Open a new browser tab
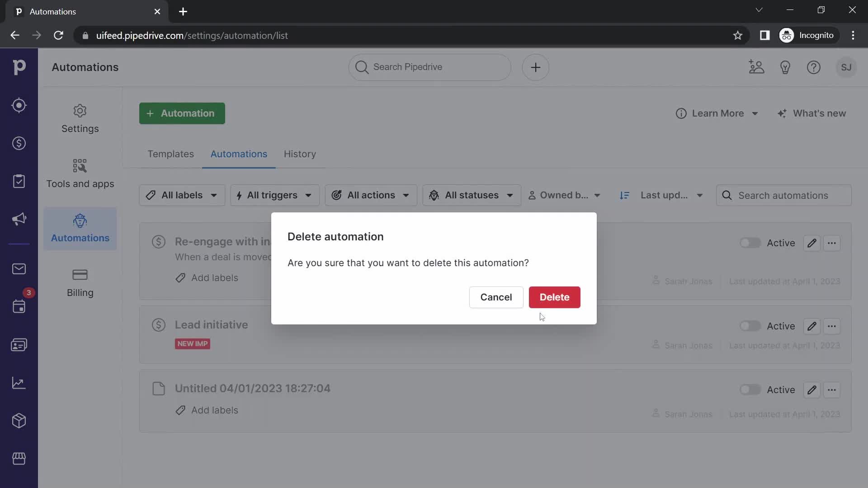 [x=183, y=12]
